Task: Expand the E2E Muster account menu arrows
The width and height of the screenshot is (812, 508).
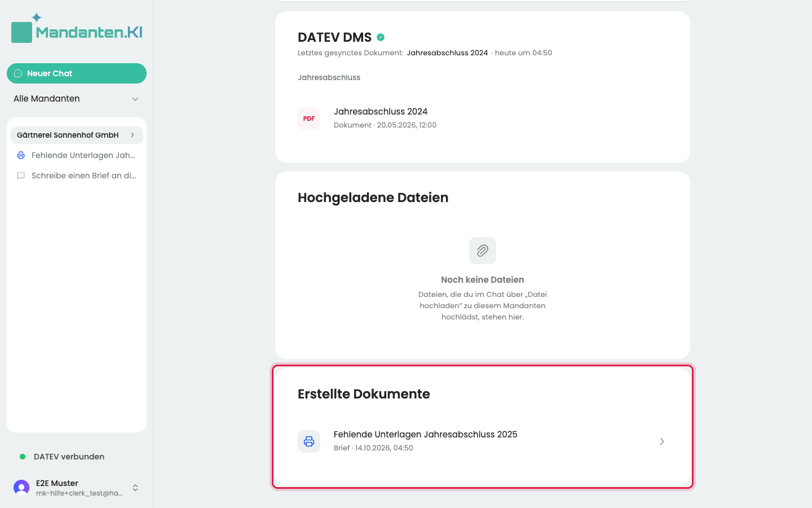Action: point(135,488)
